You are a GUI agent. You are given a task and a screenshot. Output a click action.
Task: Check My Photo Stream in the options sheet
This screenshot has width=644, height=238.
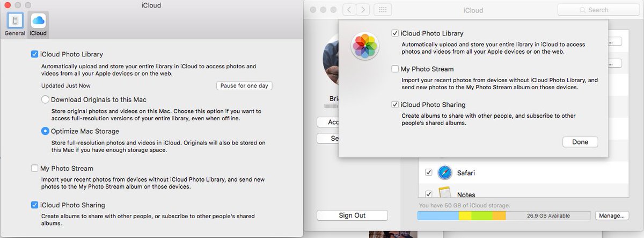[395, 69]
